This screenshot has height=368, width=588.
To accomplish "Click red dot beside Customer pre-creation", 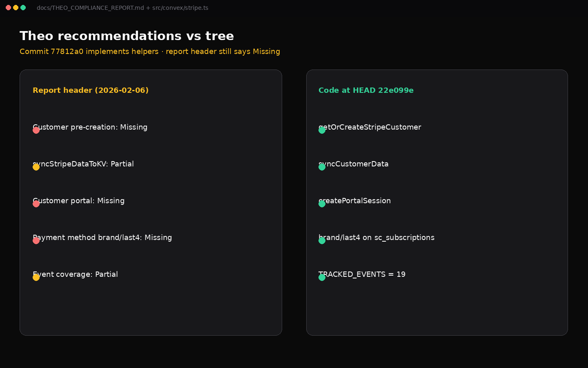I will 36,130.
